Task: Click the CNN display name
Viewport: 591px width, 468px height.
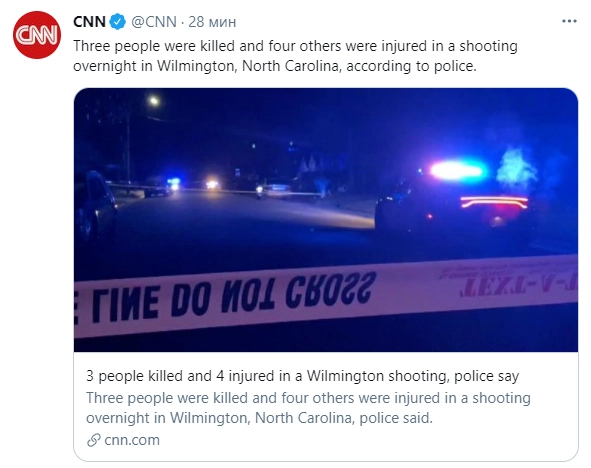Action: coord(89,22)
